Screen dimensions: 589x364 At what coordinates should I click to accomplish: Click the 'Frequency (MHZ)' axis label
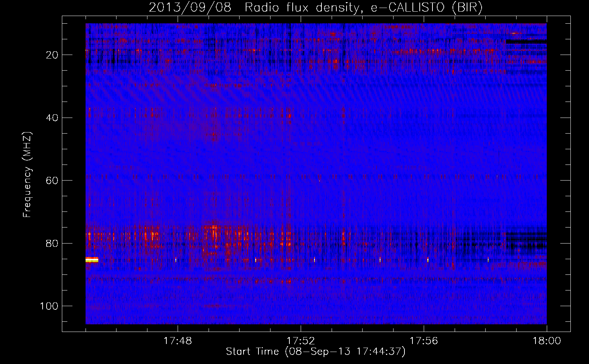(x=27, y=174)
